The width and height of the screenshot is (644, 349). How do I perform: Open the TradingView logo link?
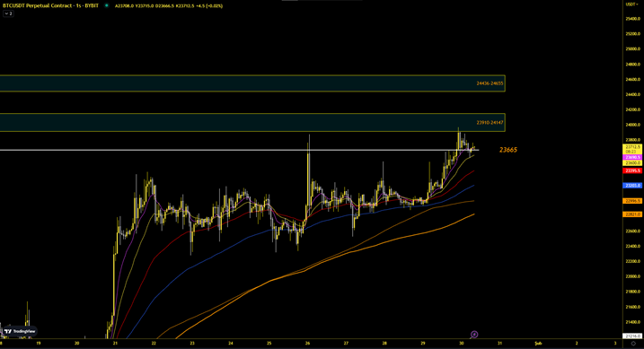tap(20, 331)
